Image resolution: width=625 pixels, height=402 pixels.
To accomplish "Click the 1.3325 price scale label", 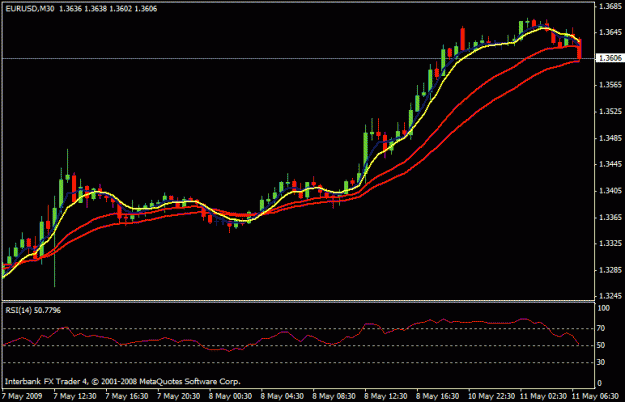I will (611, 243).
